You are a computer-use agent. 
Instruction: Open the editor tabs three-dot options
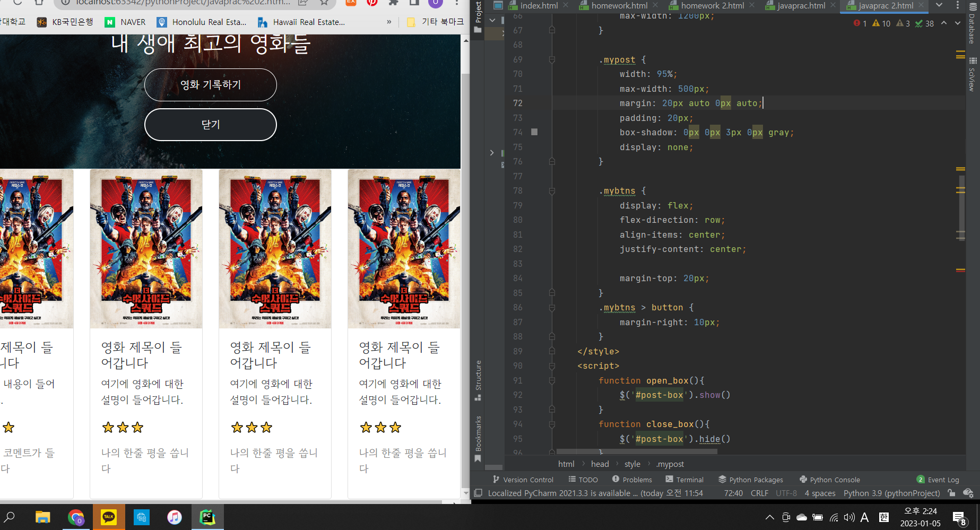tap(957, 5)
